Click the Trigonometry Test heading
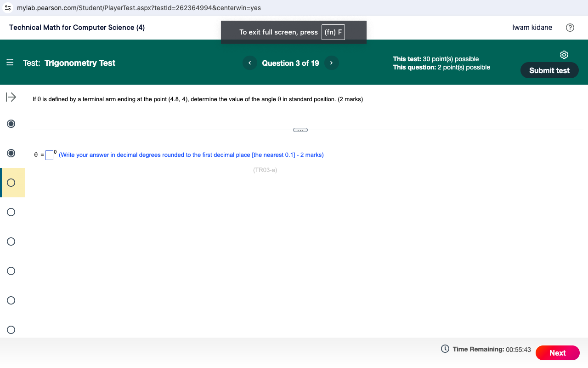This screenshot has width=588, height=368. tap(80, 63)
